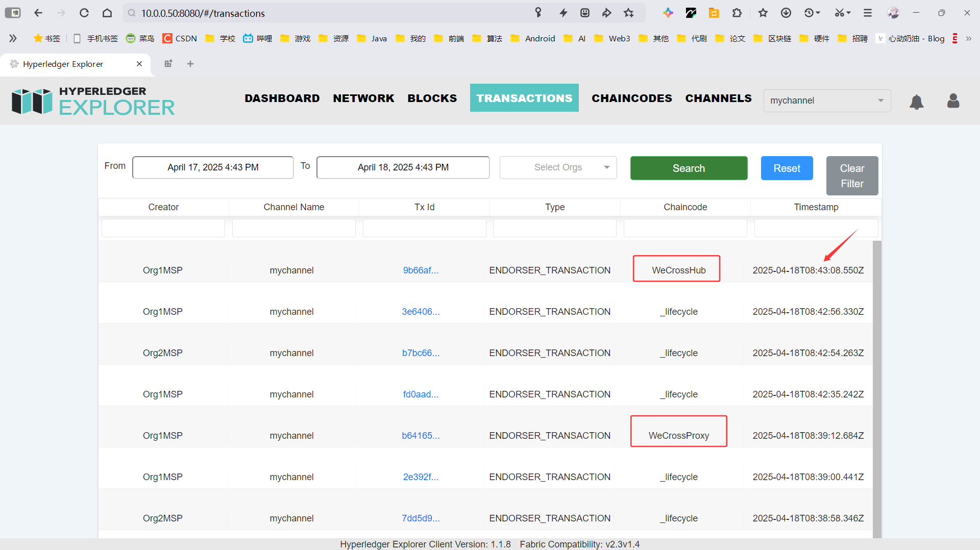
Task: Go to the DASHBOARD tab
Action: click(282, 98)
